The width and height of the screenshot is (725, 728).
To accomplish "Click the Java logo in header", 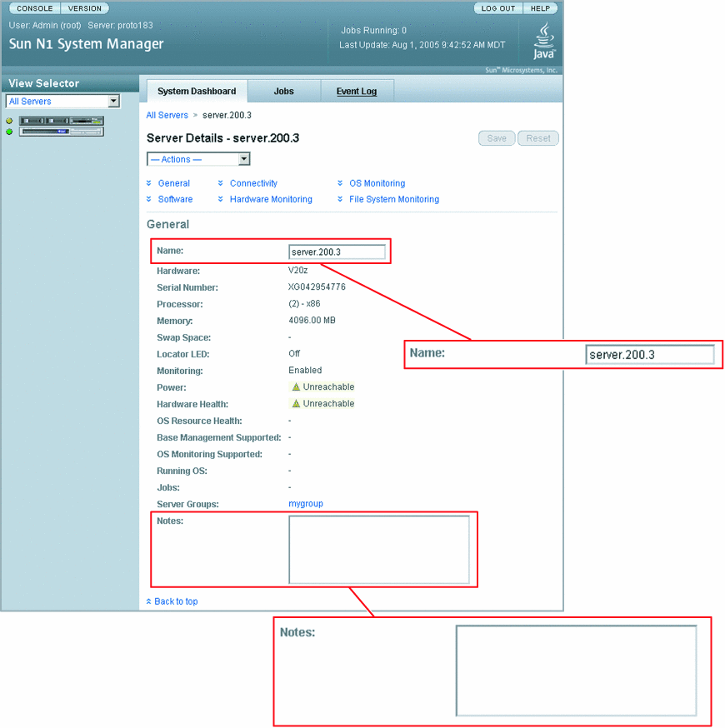I will (544, 41).
